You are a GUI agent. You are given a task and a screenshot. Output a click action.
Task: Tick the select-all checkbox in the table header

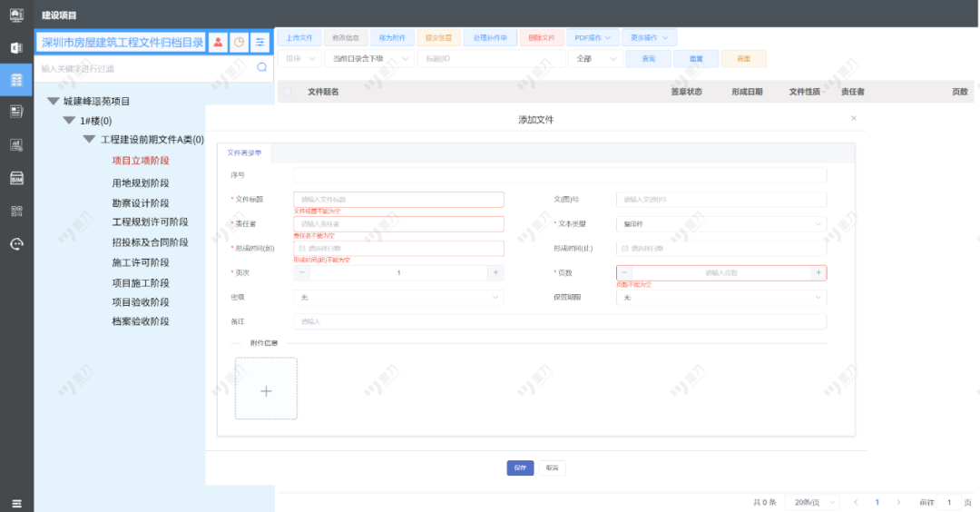point(288,92)
